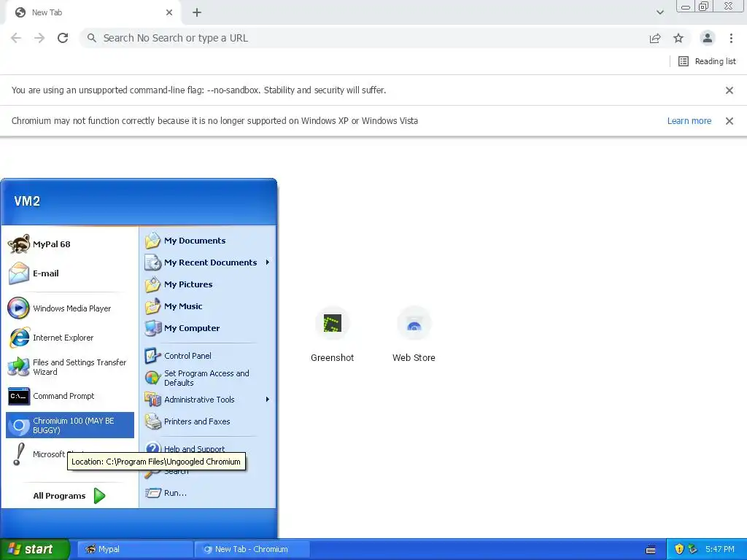The height and width of the screenshot is (560, 747).
Task: Launch MyPal 68 from Start menu
Action: click(70, 244)
